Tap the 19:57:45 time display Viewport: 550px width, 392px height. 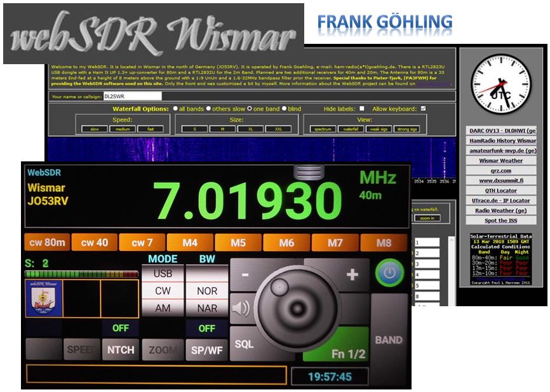click(330, 377)
